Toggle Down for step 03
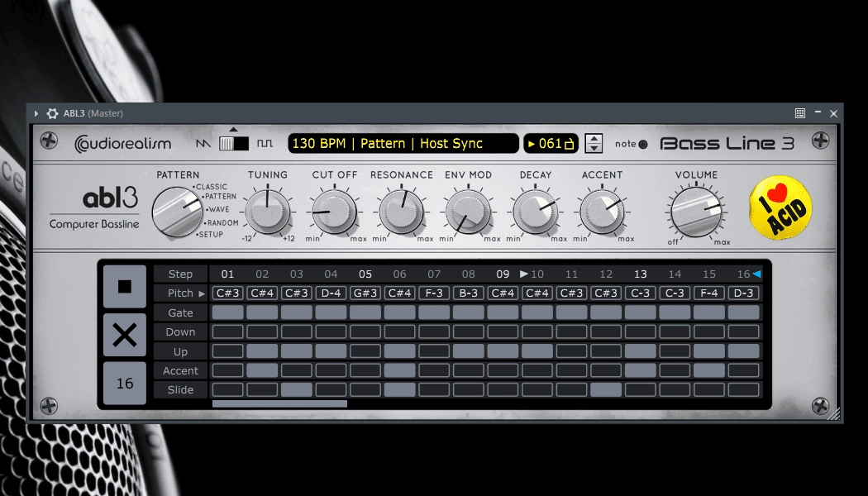This screenshot has width=868, height=496. (297, 332)
